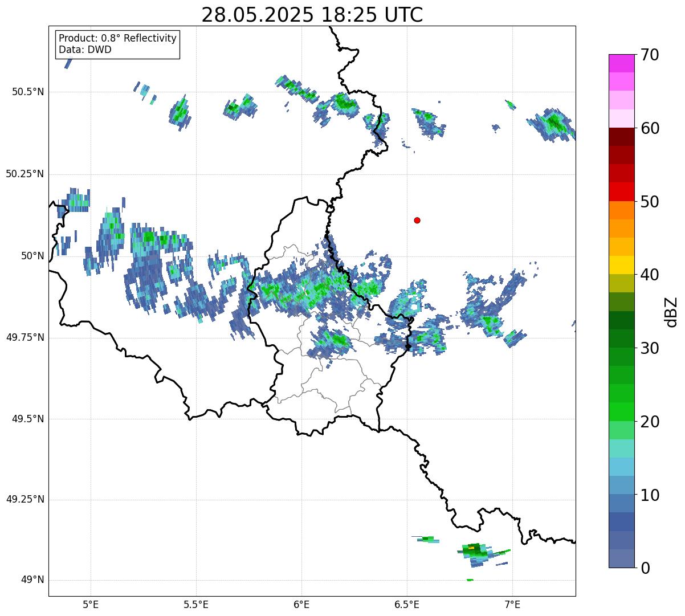Select the 50.25°N latitude label
The width and height of the screenshot is (685, 616).
25,174
